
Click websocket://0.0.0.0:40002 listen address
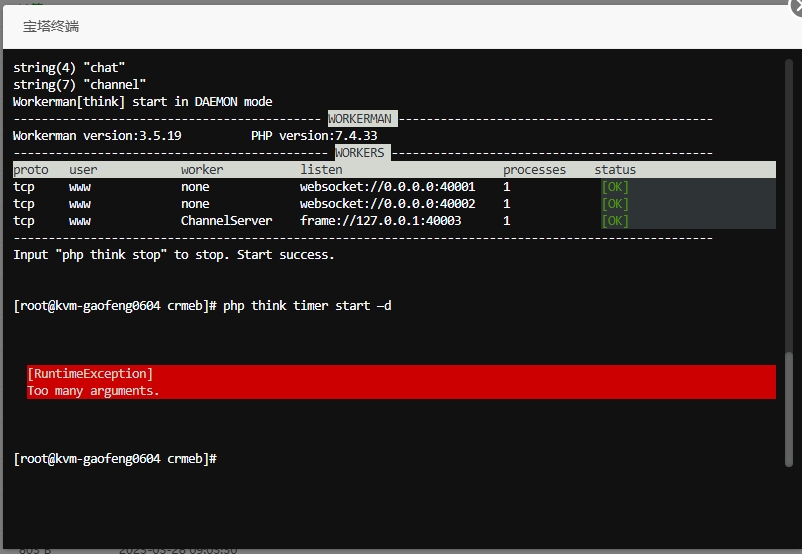(387, 204)
